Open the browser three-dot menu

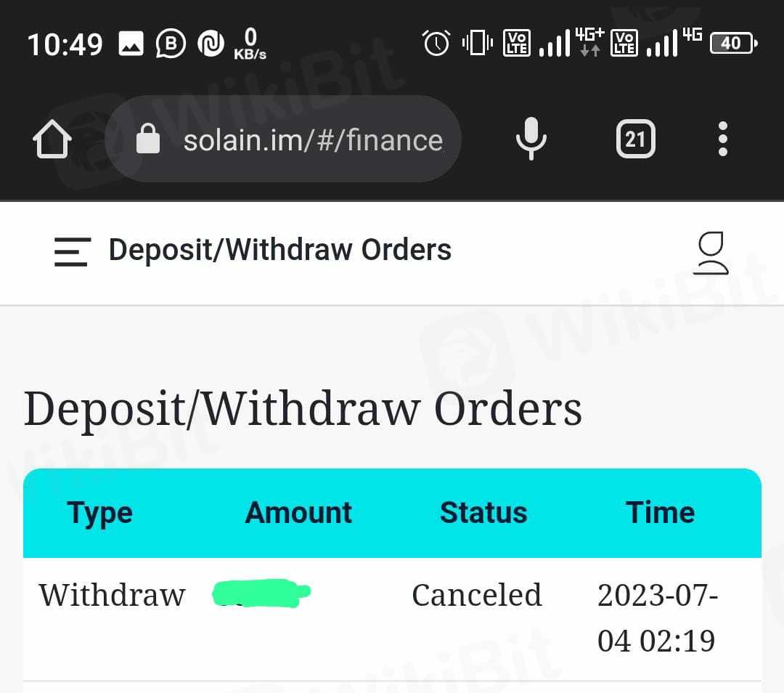[x=722, y=139]
